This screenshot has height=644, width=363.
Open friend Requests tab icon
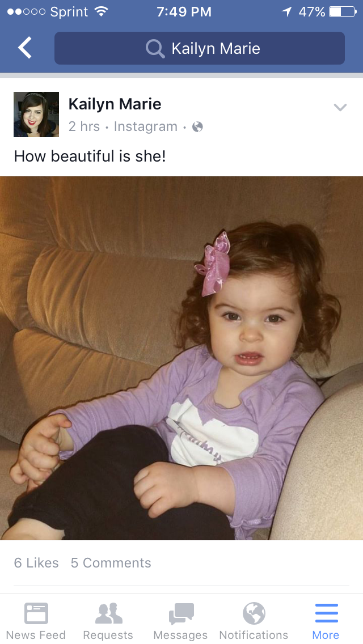click(108, 613)
